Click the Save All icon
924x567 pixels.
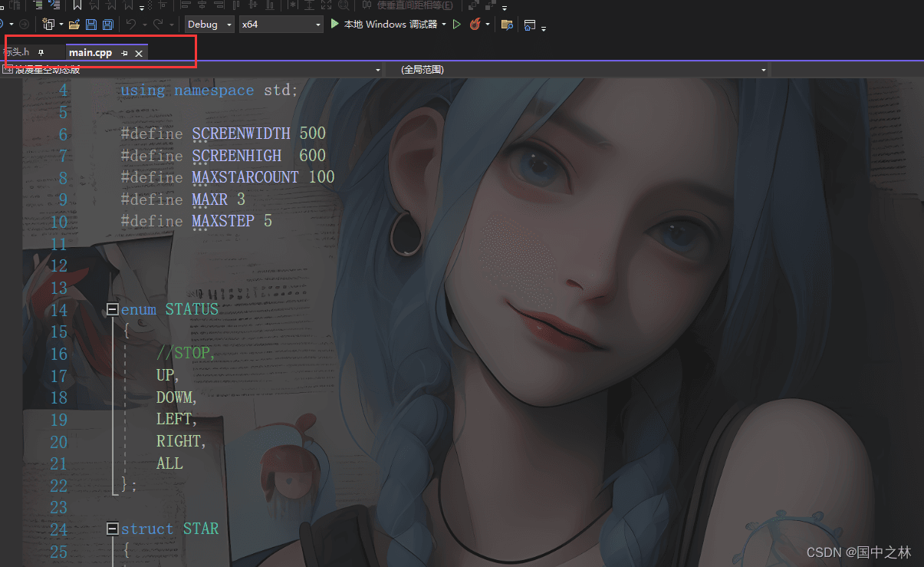[107, 25]
